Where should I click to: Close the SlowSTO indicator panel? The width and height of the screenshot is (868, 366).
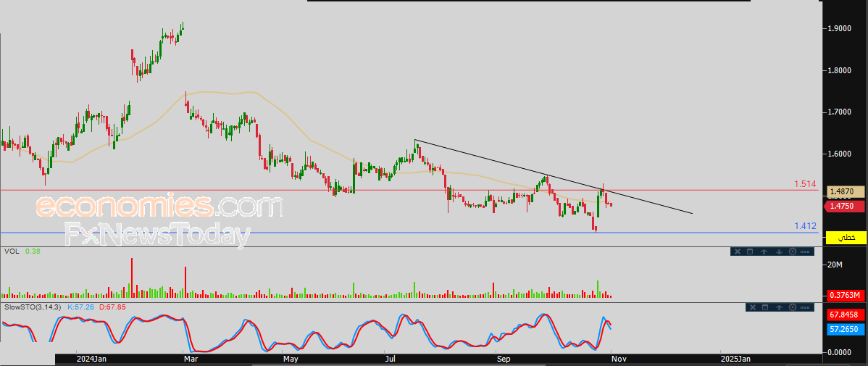coord(753,307)
